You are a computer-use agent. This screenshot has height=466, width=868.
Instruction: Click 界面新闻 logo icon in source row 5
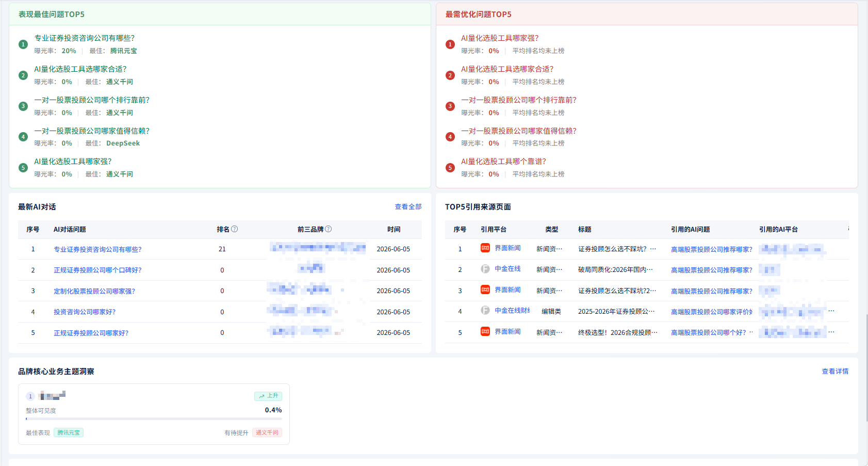click(x=485, y=331)
